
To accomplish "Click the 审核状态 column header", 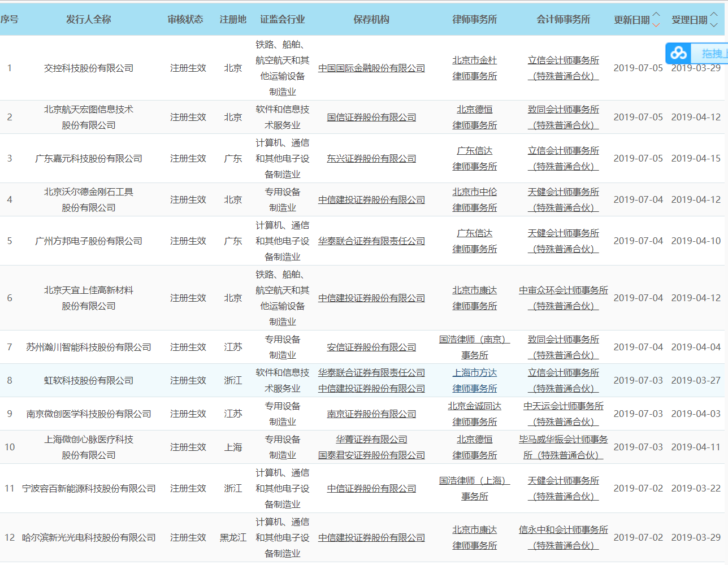I will coord(185,19).
